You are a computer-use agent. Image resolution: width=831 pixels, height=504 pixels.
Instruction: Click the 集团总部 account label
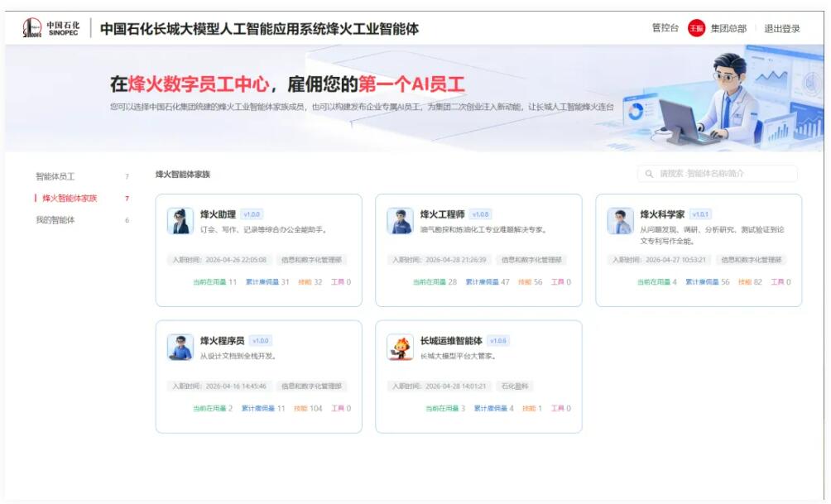(x=728, y=29)
